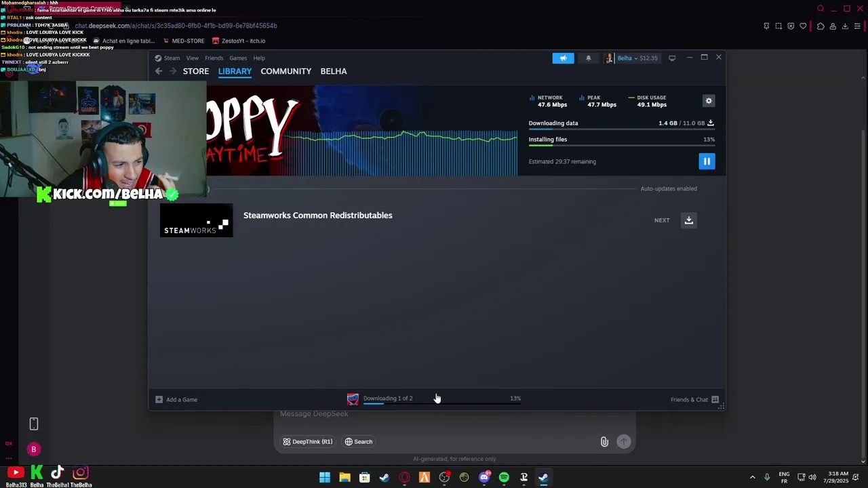This screenshot has height=488, width=868.
Task: Open the LIBRARY tab in Steam
Action: click(235, 71)
